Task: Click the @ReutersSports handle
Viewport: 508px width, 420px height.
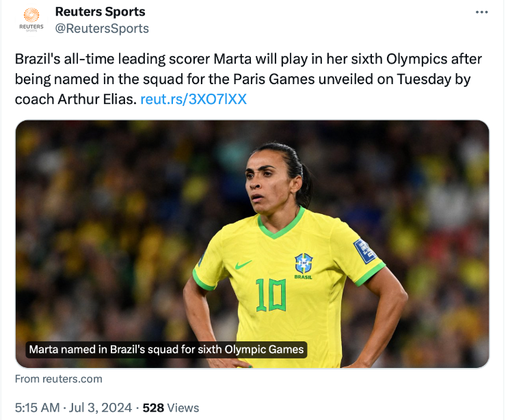Action: pos(102,29)
